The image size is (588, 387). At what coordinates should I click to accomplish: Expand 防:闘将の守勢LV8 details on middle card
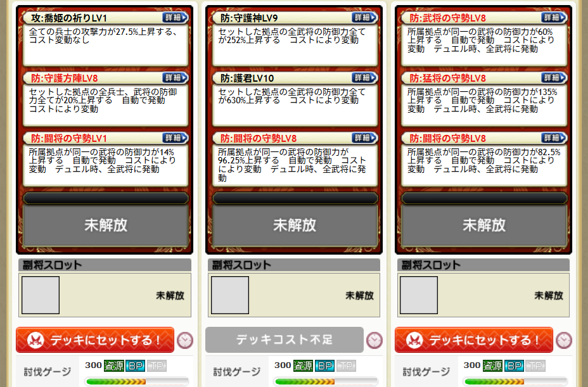click(x=364, y=137)
